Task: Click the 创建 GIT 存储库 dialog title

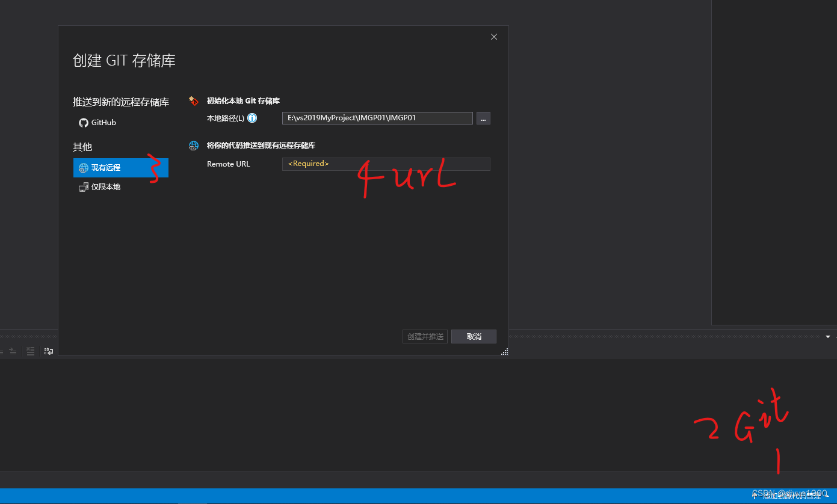Action: tap(124, 61)
